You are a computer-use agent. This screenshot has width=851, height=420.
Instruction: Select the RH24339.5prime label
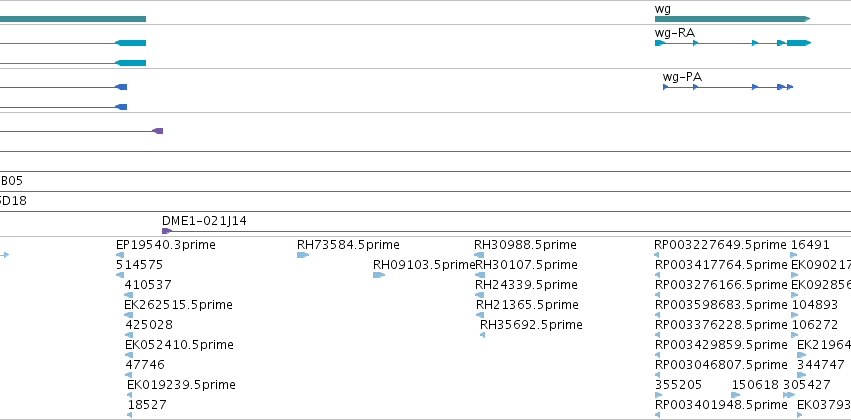tap(526, 285)
